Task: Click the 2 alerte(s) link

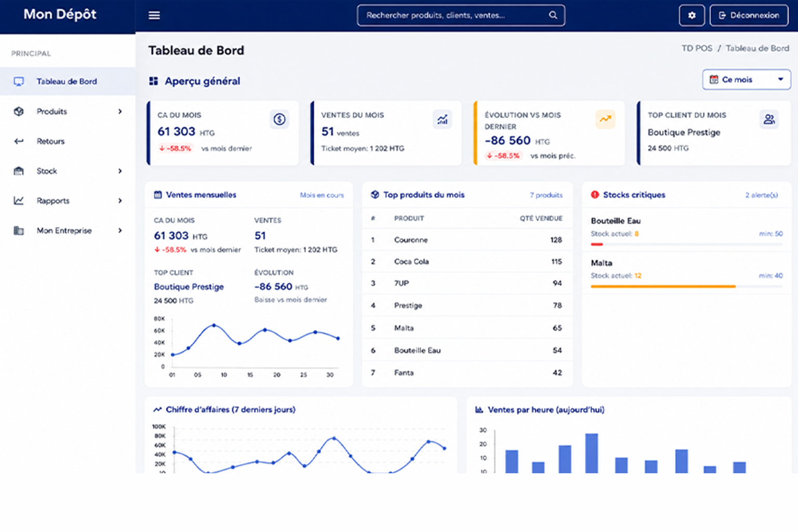Action: coord(761,195)
